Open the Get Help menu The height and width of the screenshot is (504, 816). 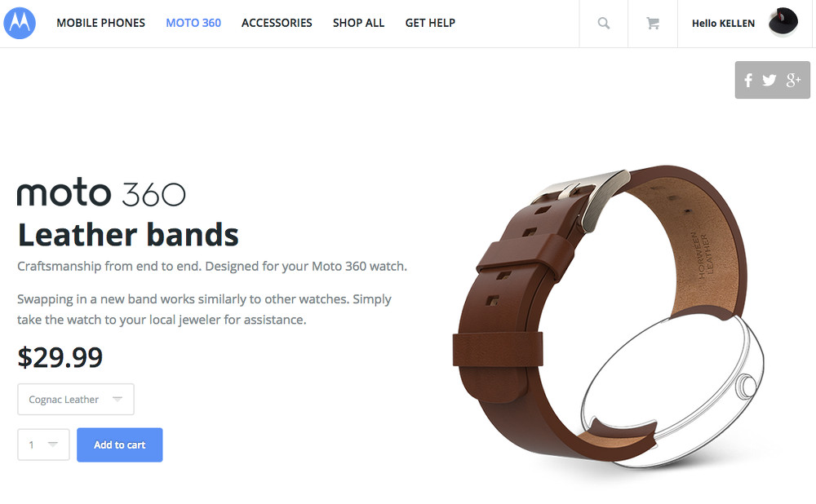tap(430, 23)
